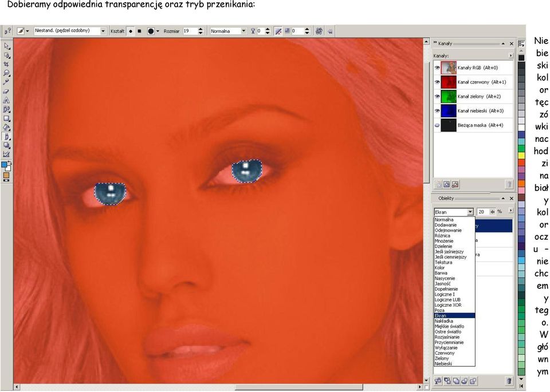This screenshot has width=550, height=392.
Task: Collapse the Obiekty docker panel
Action: tap(503, 198)
